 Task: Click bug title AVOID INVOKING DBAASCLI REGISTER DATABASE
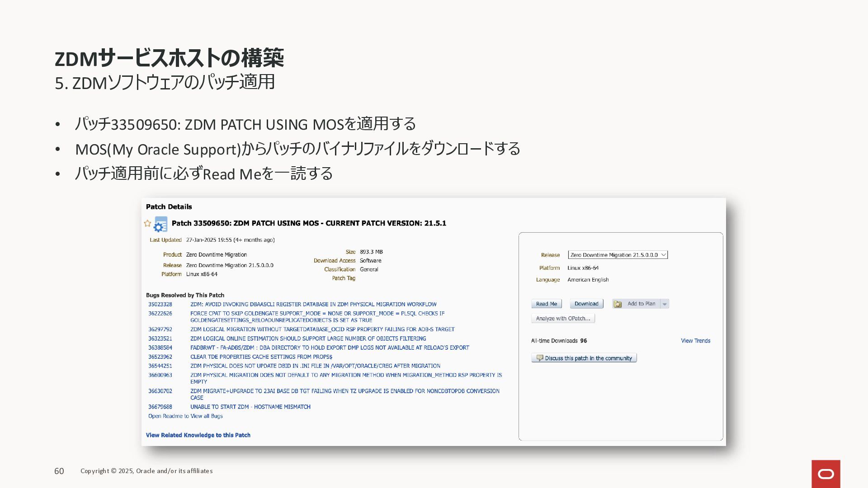coord(313,305)
